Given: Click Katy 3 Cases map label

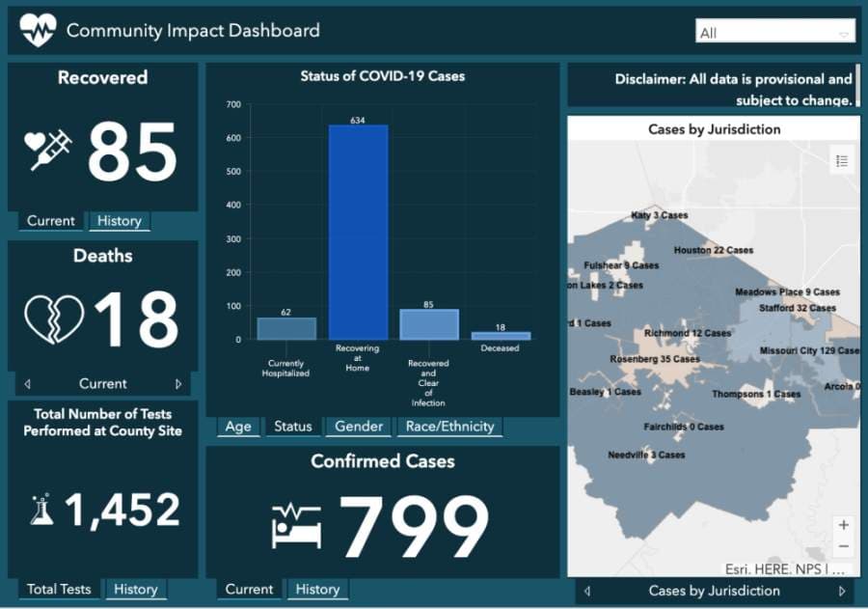Looking at the screenshot, I should click(x=660, y=215).
